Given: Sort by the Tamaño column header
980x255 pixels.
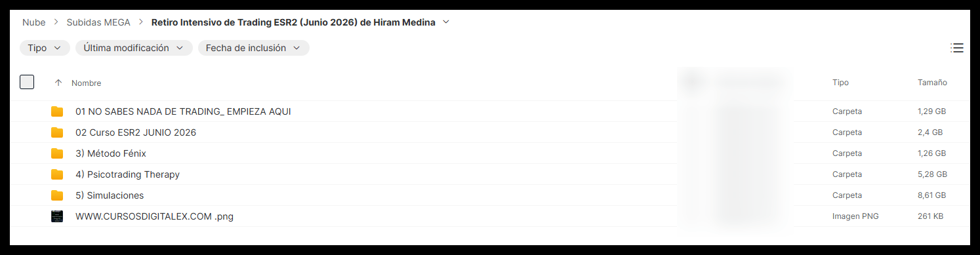Looking at the screenshot, I should click(932, 83).
